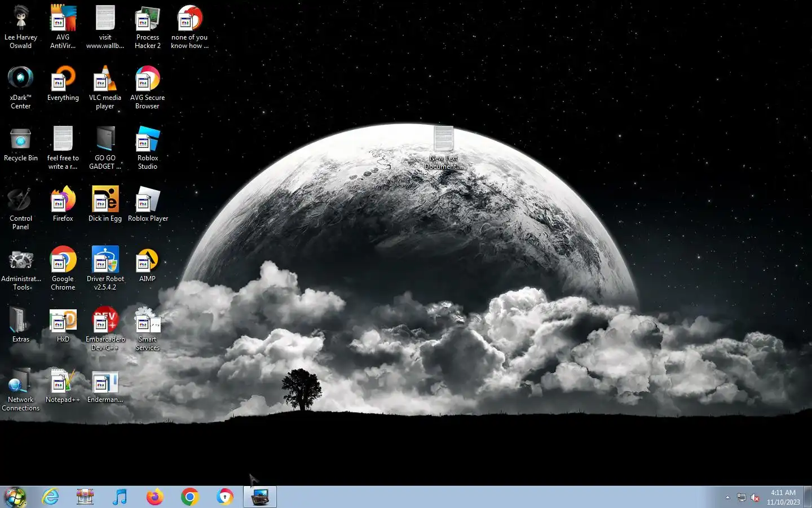Select the Smart Services shortcut
Image resolution: width=812 pixels, height=508 pixels.
(x=147, y=329)
